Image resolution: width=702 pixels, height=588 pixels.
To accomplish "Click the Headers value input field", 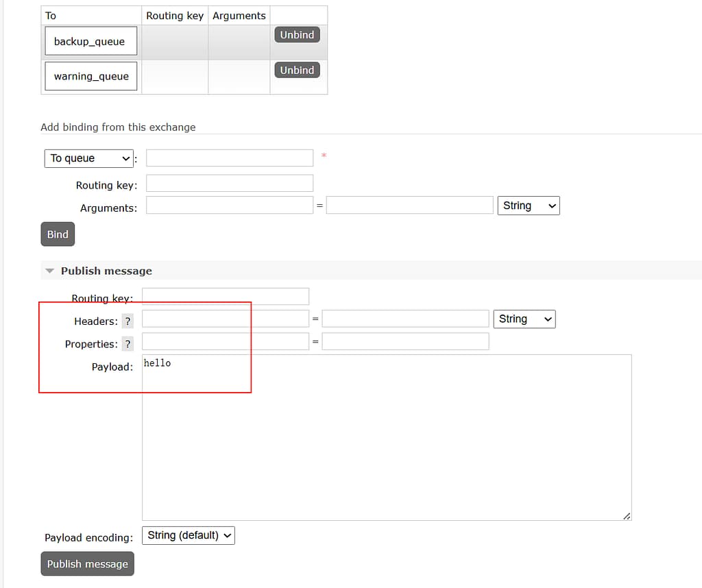I will tap(405, 319).
